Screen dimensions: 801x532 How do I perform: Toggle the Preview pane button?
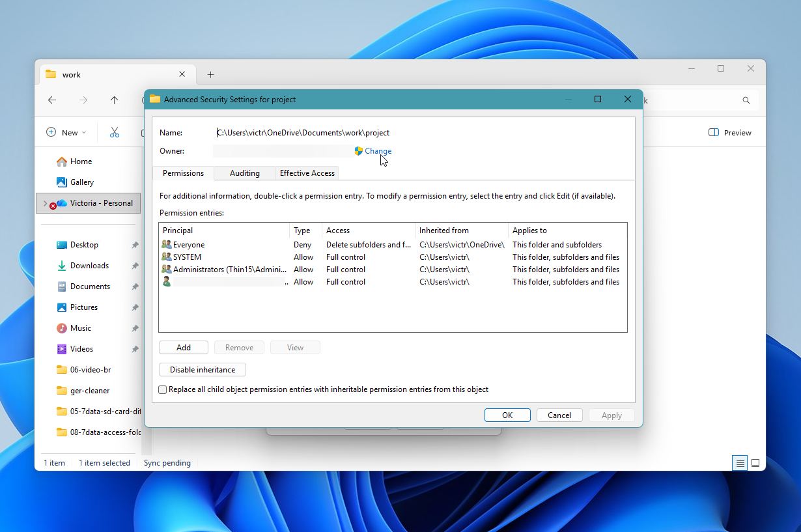tap(730, 133)
